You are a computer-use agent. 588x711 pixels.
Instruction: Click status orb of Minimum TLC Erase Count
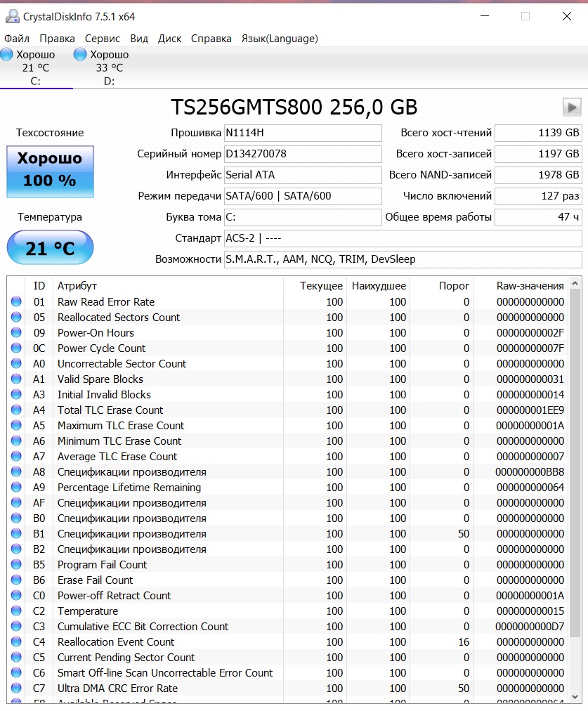click(16, 441)
